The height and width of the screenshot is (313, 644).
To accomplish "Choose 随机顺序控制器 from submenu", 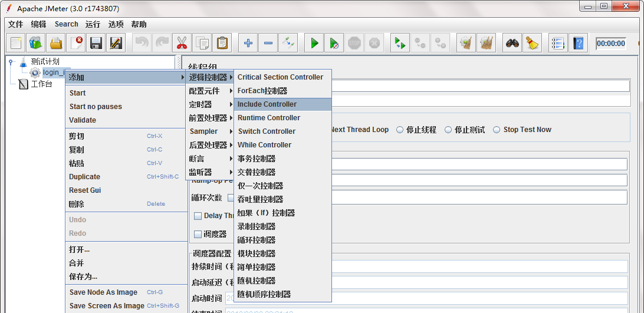I will 282,294.
